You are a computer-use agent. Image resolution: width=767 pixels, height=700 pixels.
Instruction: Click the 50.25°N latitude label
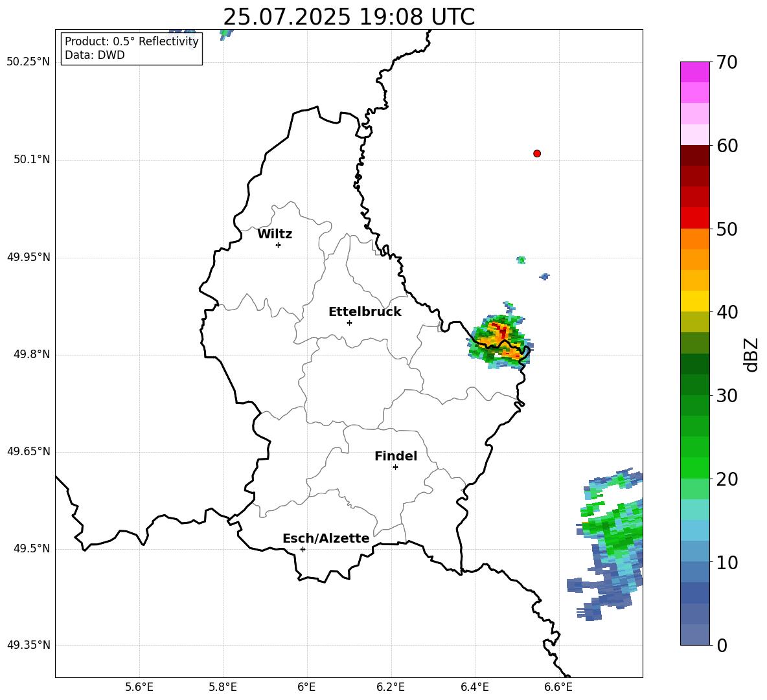pyautogui.click(x=29, y=62)
